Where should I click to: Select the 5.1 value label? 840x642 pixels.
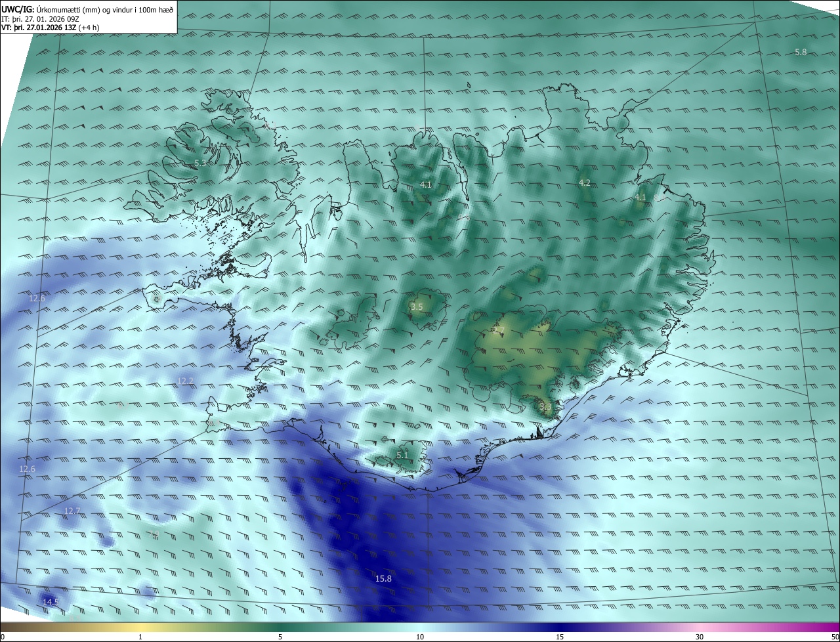(402, 455)
